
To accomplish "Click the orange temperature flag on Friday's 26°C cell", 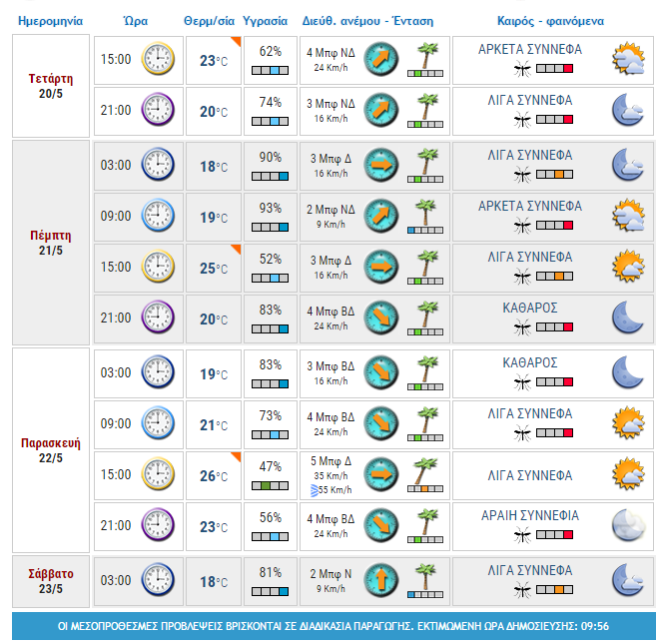I will coord(236,457).
